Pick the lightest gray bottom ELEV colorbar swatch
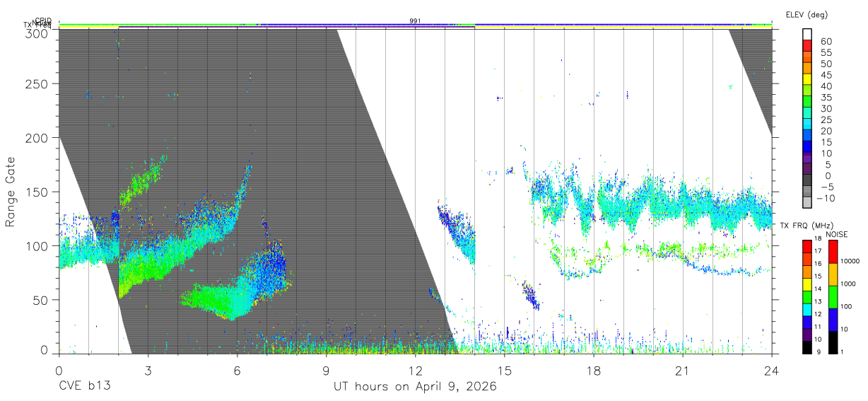This screenshot has width=868, height=401. (807, 204)
